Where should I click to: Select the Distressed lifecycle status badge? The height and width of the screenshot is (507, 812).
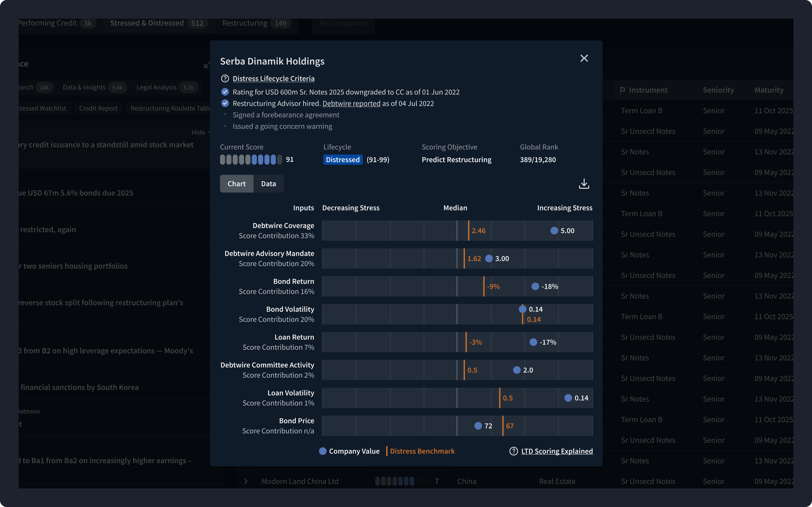click(x=343, y=160)
